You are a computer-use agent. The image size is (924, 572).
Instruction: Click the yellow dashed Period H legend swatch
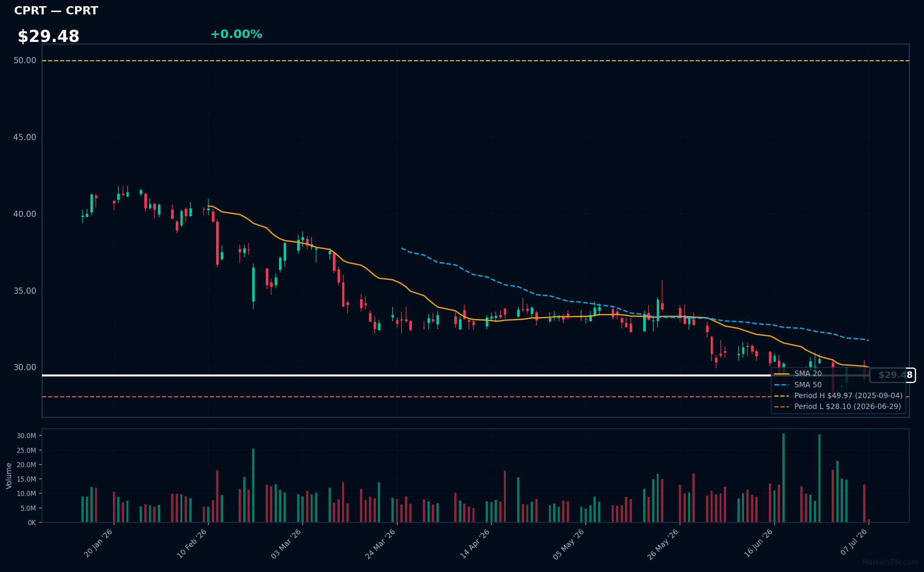tap(782, 396)
